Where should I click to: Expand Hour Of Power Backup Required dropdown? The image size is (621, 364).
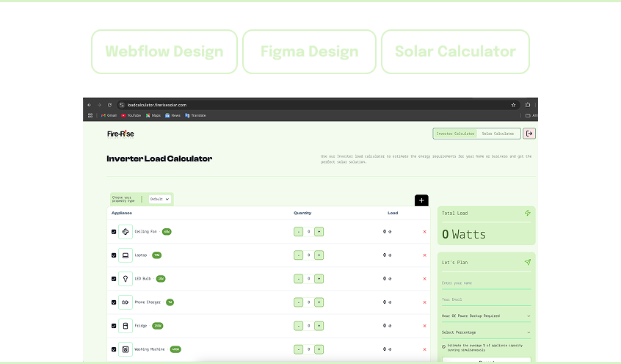click(x=486, y=316)
